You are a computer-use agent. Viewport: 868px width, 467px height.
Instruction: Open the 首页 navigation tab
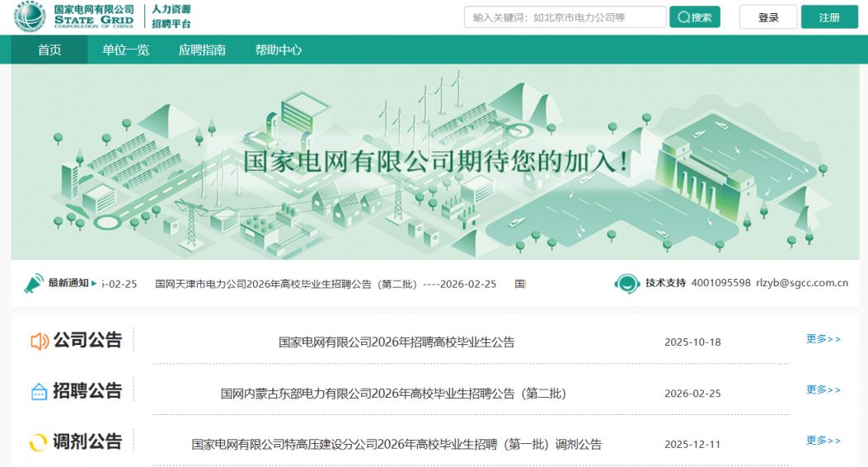tap(49, 50)
